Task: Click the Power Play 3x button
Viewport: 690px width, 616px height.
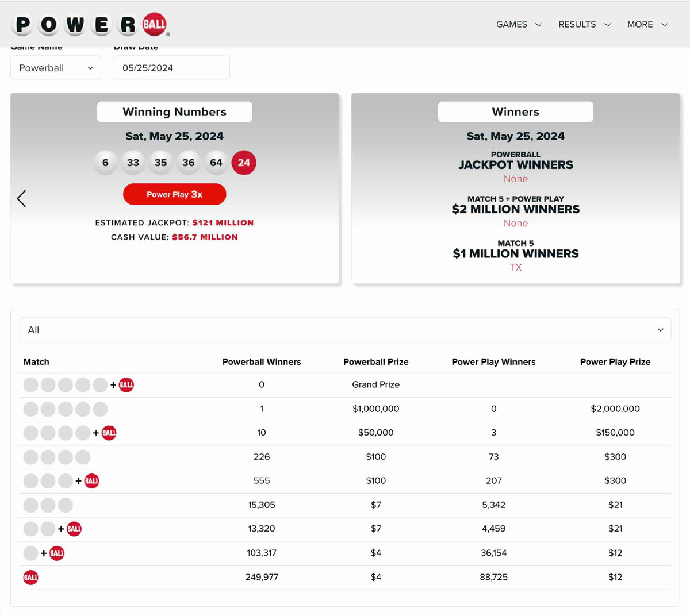Action: [x=174, y=194]
